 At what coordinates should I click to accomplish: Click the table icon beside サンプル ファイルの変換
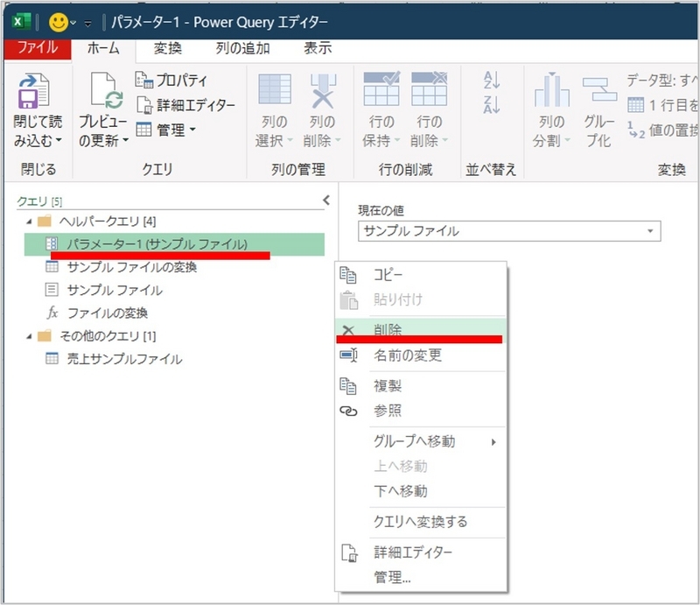coord(52,267)
